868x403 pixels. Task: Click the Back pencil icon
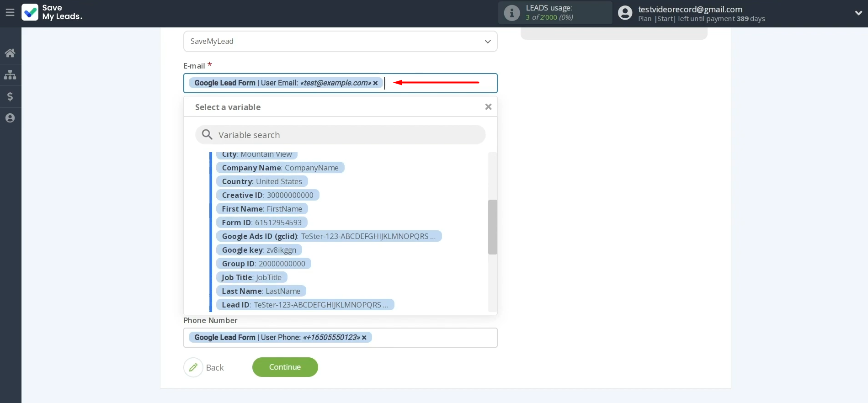[x=193, y=367]
